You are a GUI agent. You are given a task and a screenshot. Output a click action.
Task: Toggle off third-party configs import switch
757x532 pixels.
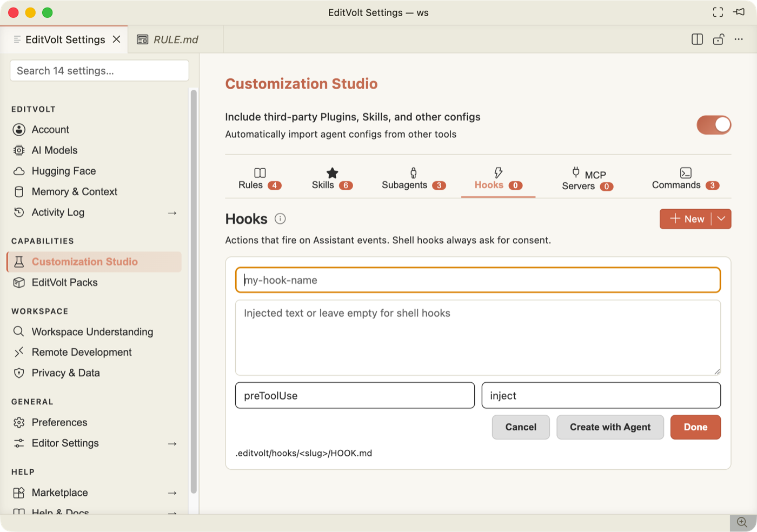714,125
